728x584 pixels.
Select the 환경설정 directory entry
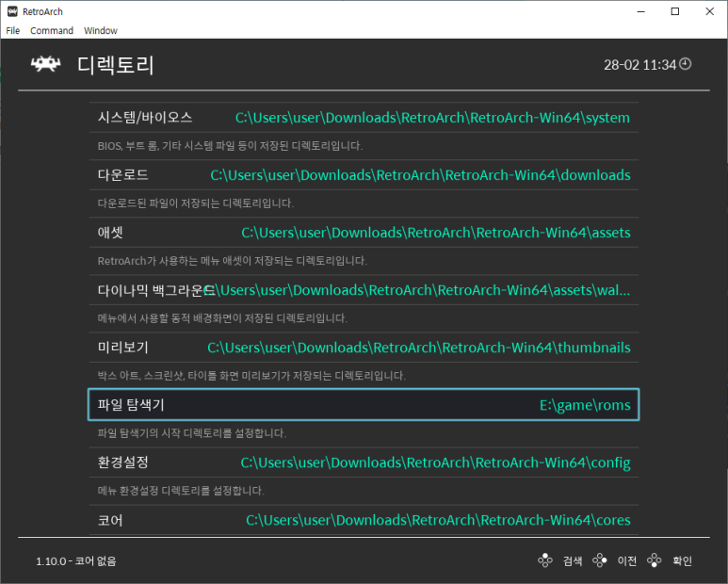[x=364, y=462]
